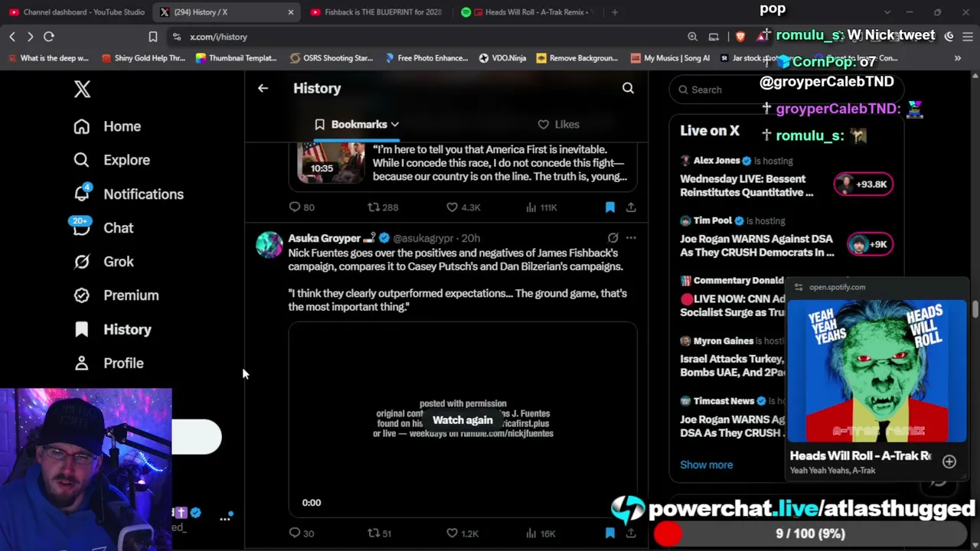Screen dimensions: 980x551
Task: View analytics showing 111K views
Action: pos(541,207)
